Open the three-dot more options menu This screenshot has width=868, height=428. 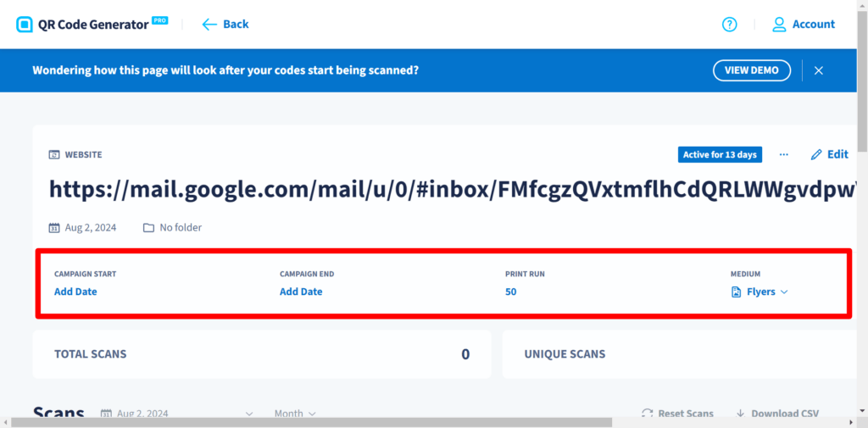click(784, 154)
